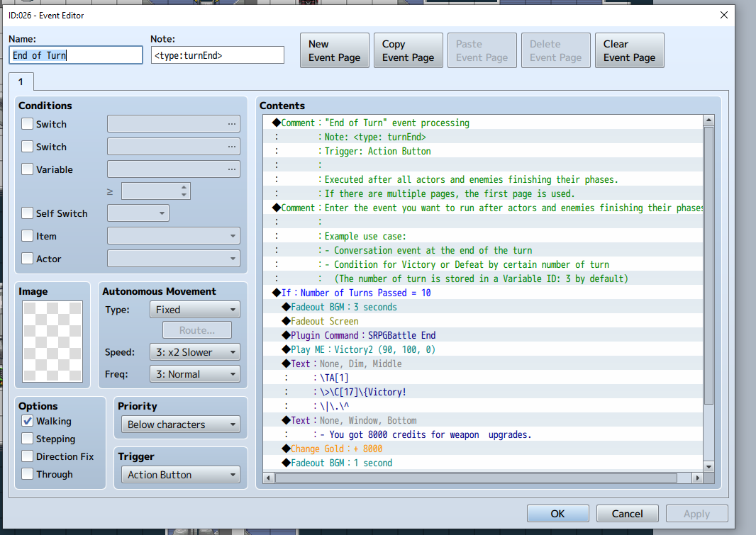Click the Delete Event Page button
756x535 pixels.
coord(556,50)
